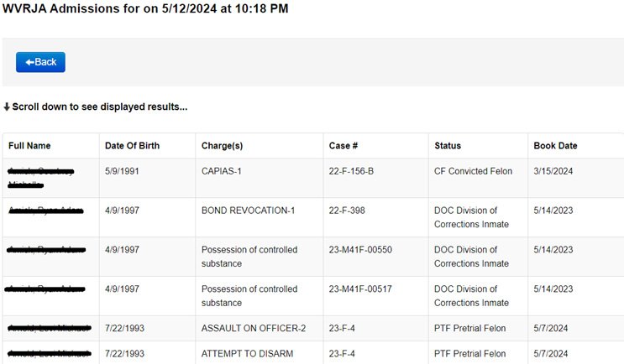Image resolution: width=624 pixels, height=364 pixels.
Task: Select the 3/15/2024 book date cell
Action: point(553,171)
